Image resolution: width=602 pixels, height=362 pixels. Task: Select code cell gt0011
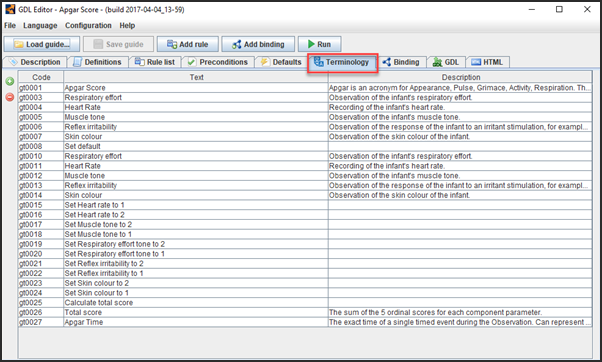click(41, 166)
